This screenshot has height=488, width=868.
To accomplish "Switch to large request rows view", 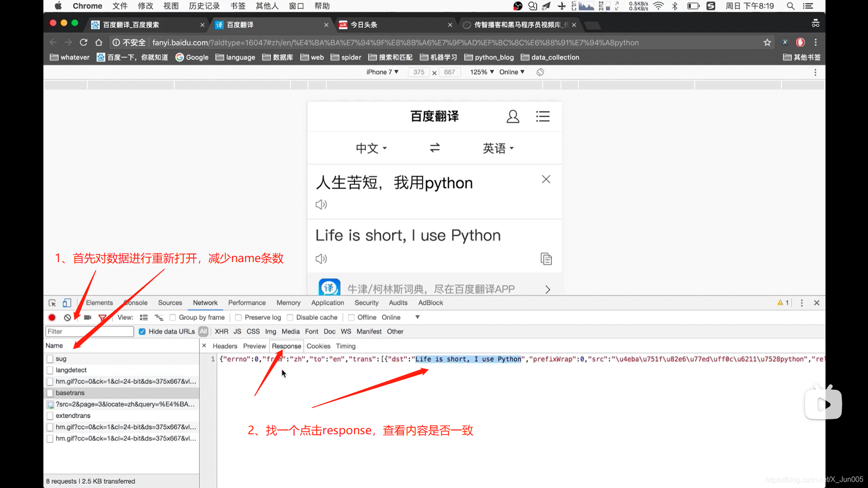I will click(x=144, y=318).
